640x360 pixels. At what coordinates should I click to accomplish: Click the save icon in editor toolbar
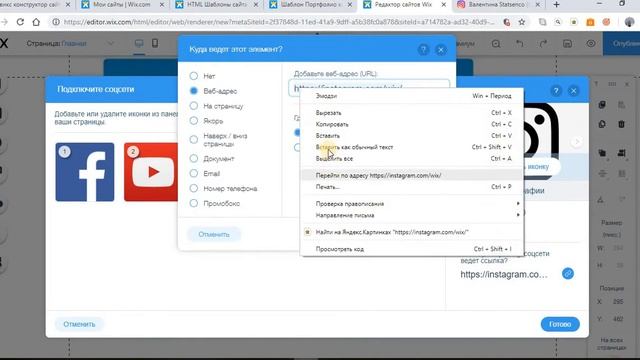[567, 43]
